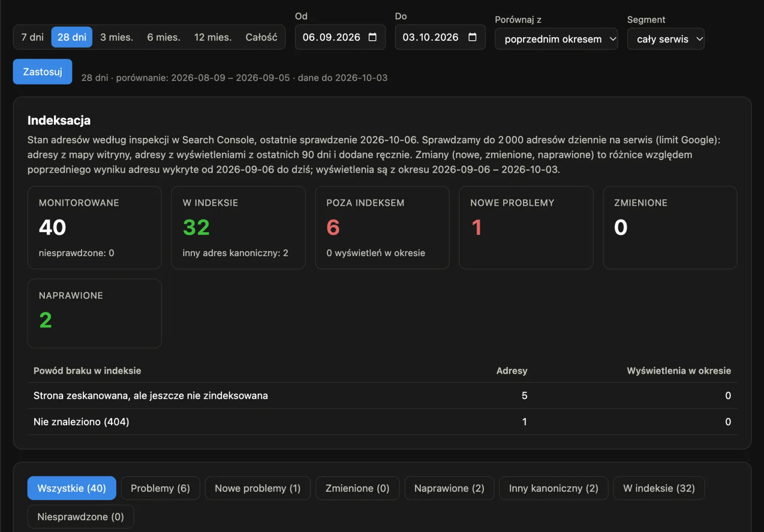The width and height of the screenshot is (764, 532).
Task: Open the calendar picker in Od date field
Action: coord(372,37)
